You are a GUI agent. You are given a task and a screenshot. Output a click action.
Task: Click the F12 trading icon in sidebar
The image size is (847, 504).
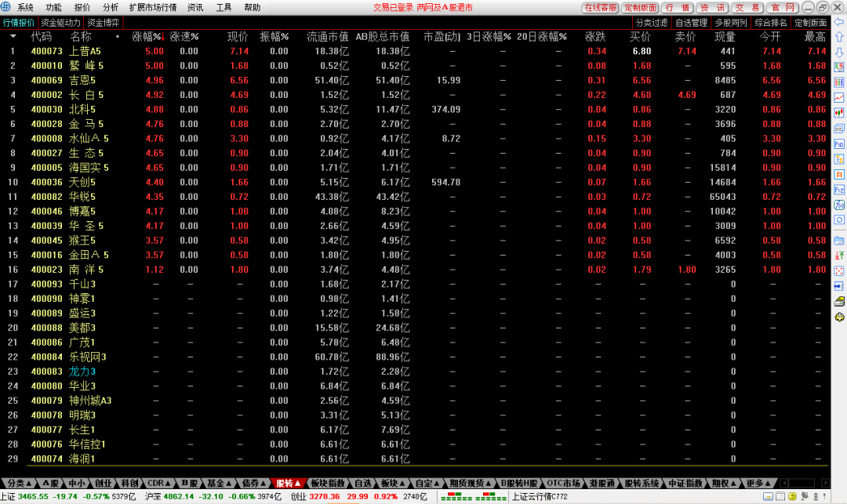[838, 190]
